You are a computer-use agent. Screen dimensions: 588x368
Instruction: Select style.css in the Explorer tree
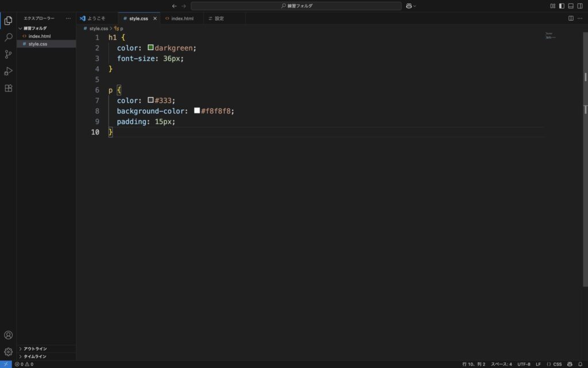coord(46,44)
